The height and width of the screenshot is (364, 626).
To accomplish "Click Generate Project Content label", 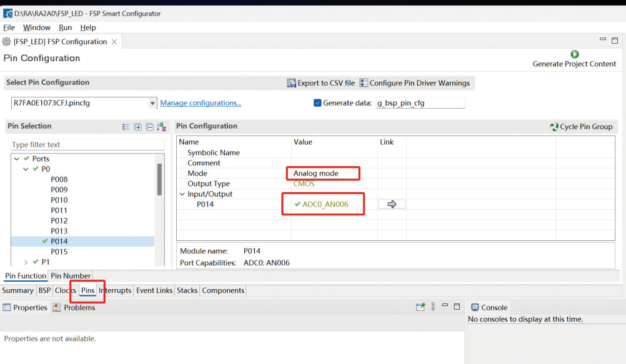I will click(574, 64).
